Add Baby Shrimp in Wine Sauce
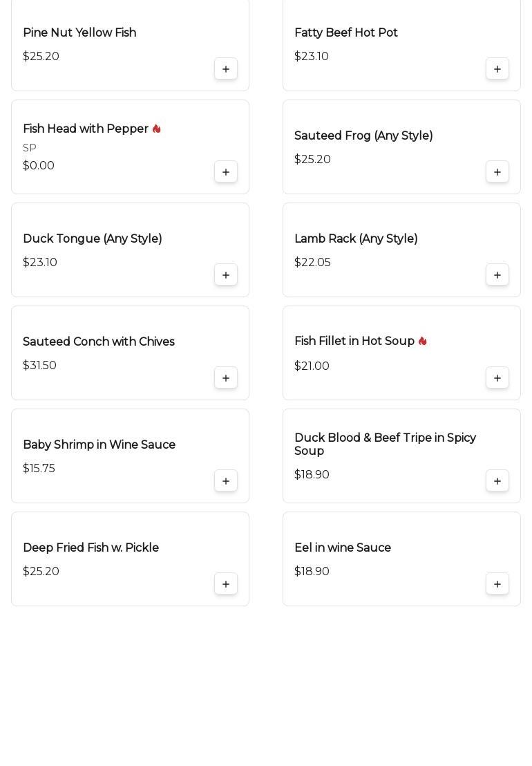 click(x=226, y=481)
